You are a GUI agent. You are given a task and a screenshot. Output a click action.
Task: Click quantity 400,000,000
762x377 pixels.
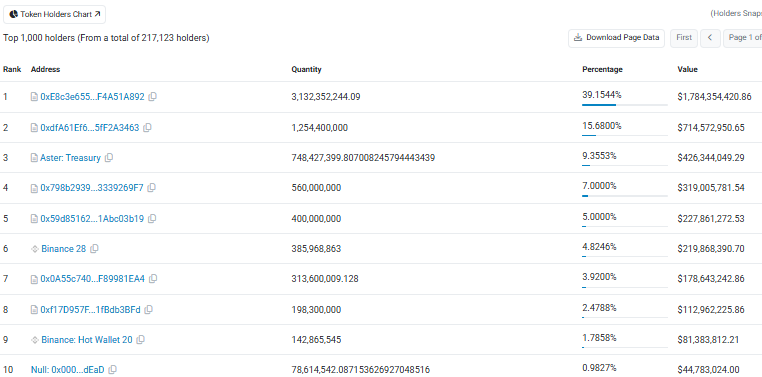pyautogui.click(x=316, y=219)
